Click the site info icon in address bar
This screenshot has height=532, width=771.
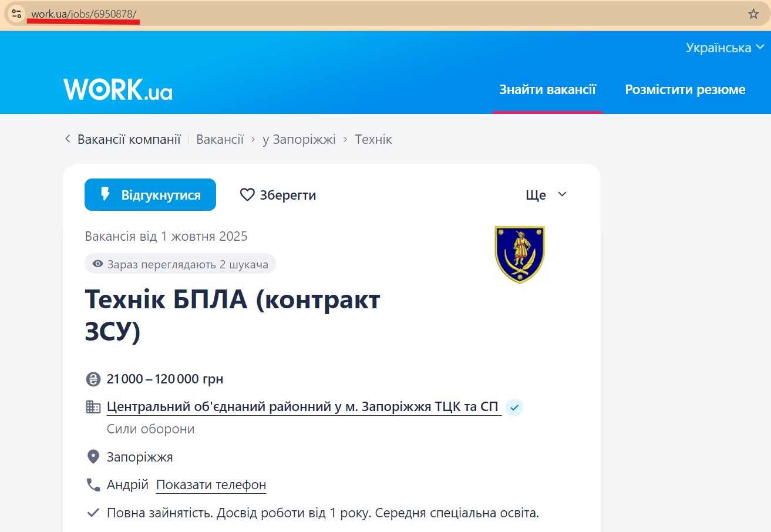[16, 14]
